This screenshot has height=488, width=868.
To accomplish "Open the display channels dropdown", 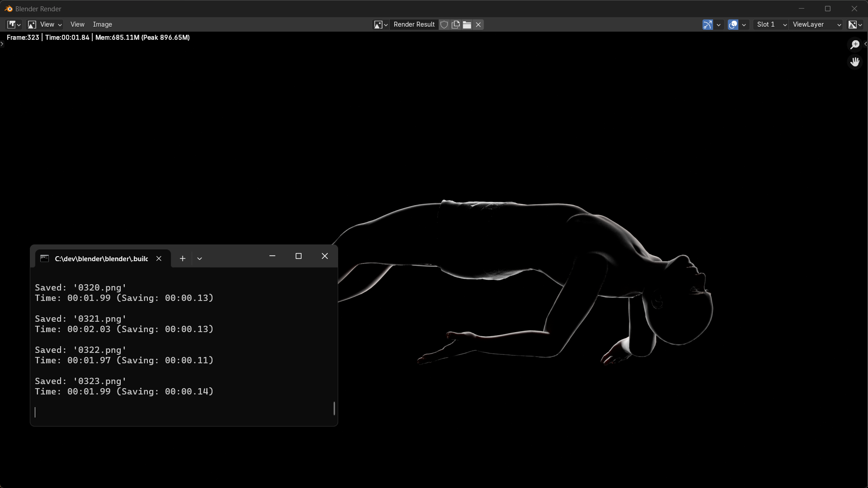I will coord(854,24).
